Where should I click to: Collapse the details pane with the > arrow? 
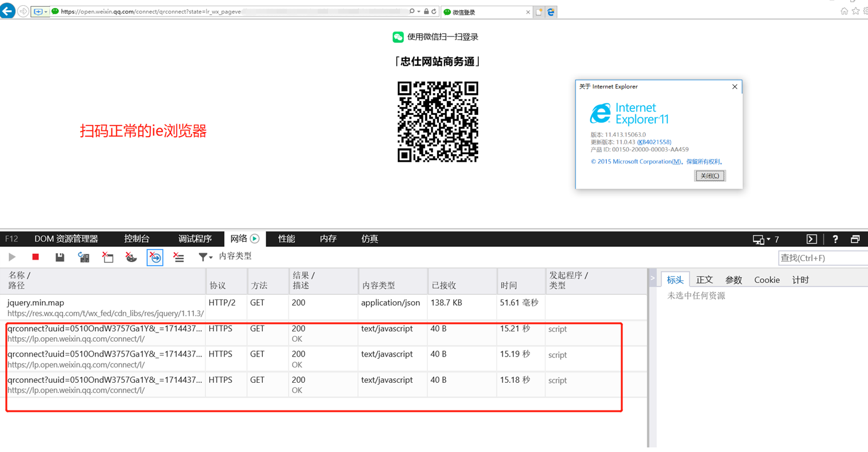(x=653, y=279)
